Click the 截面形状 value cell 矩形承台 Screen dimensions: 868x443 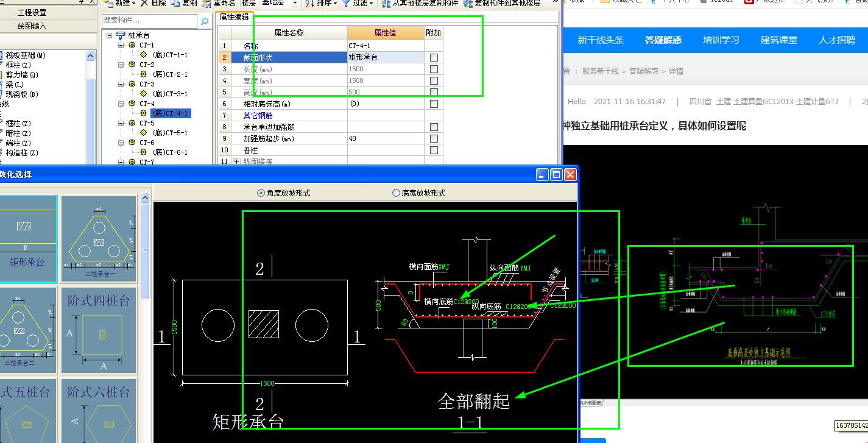[386, 57]
